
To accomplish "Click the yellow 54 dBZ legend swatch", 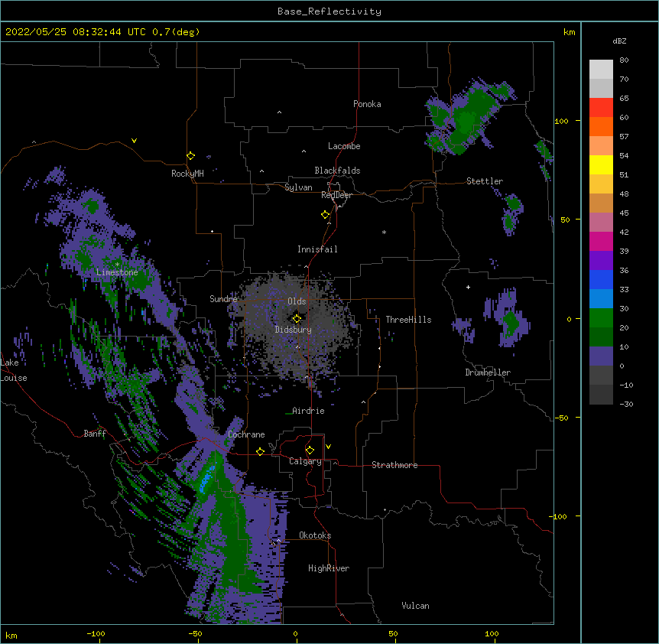I will pos(601,164).
